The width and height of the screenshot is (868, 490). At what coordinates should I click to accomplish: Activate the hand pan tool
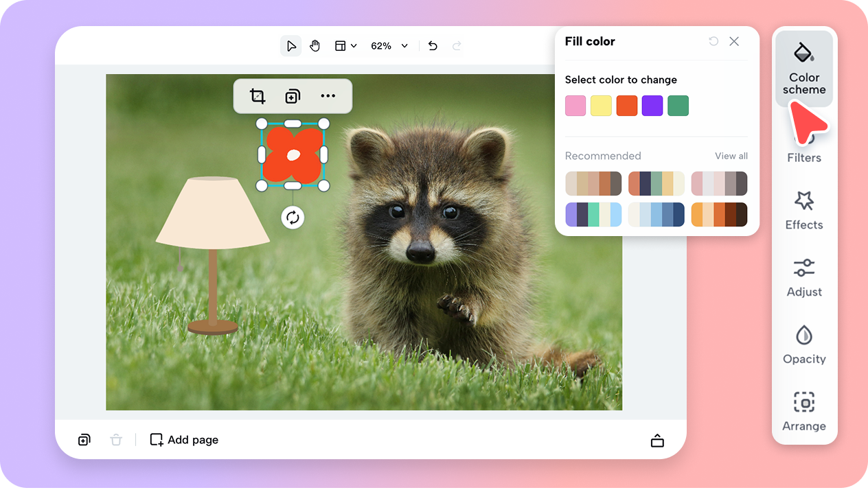pyautogui.click(x=315, y=46)
